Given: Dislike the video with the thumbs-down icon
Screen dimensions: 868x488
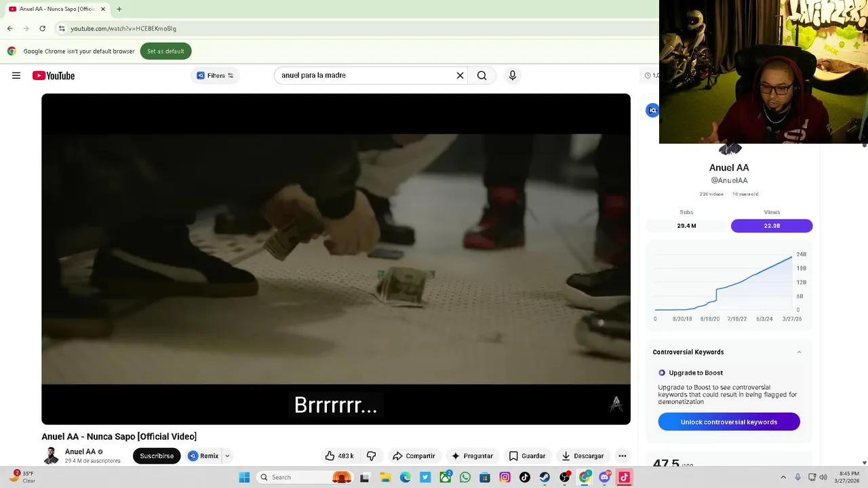Looking at the screenshot, I should tap(371, 455).
